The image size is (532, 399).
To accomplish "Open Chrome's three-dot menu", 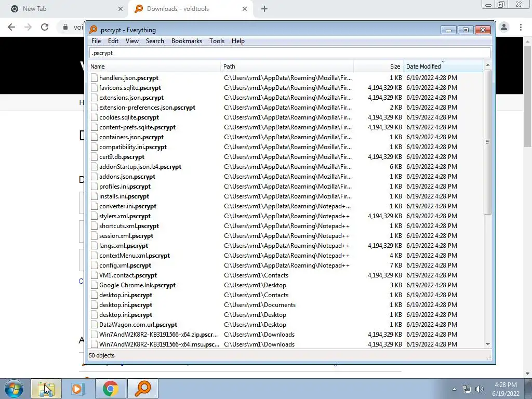I will point(521,27).
